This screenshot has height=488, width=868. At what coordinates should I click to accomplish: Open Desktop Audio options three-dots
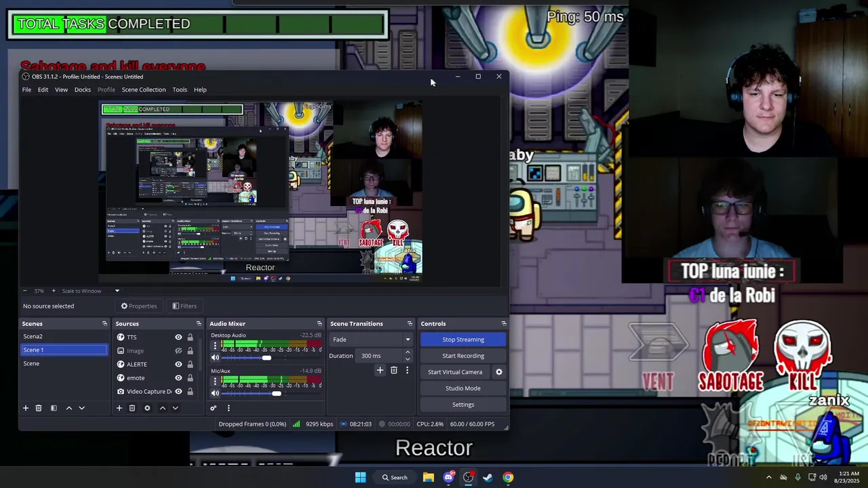pos(215,346)
